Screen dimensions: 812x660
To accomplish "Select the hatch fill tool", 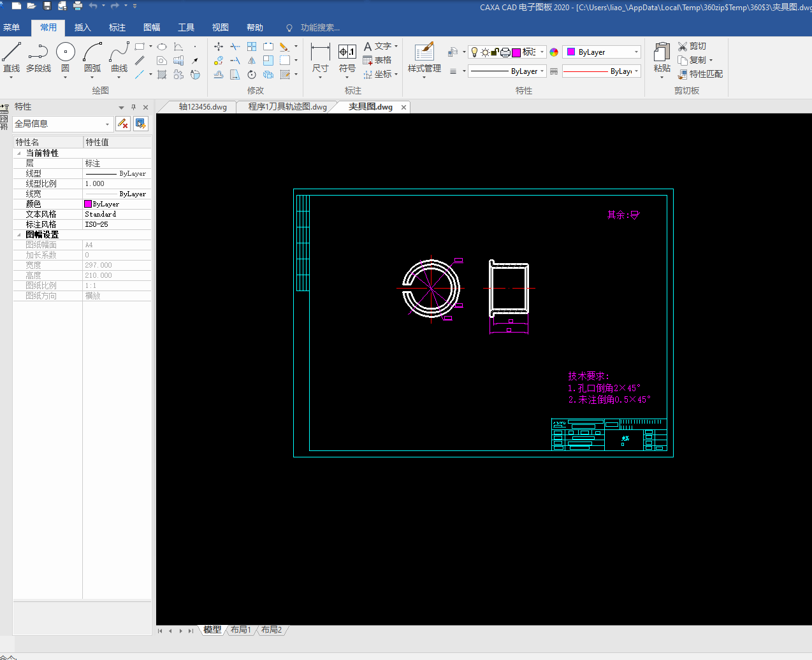I will [x=162, y=75].
